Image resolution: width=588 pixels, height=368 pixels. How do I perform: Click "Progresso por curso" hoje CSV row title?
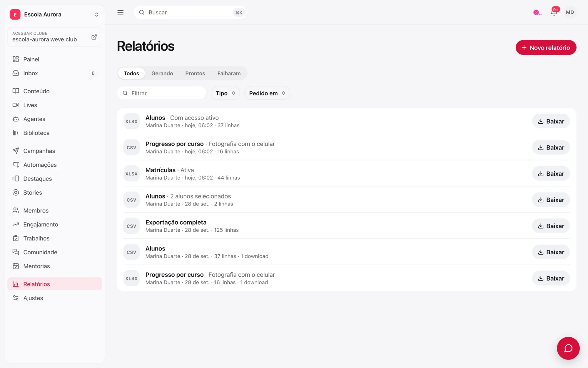pos(174,144)
